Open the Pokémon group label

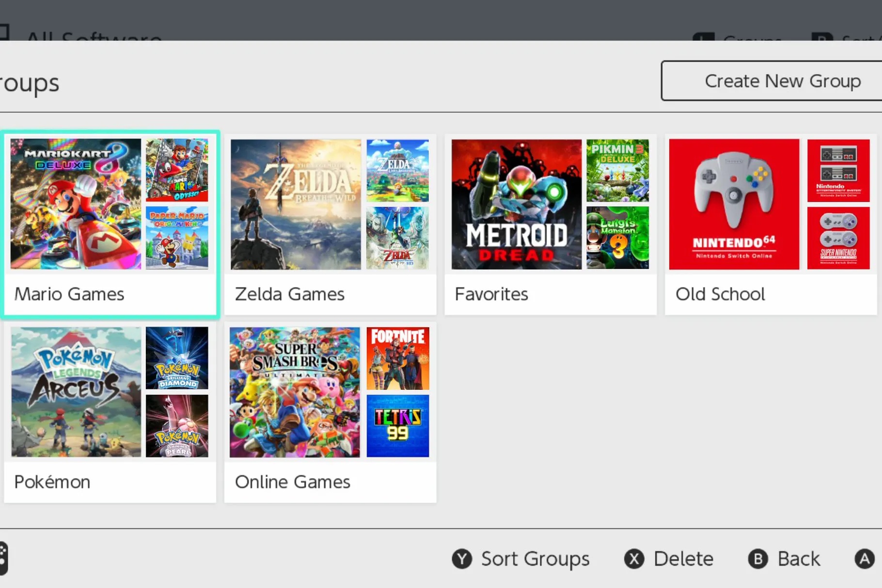pyautogui.click(x=52, y=482)
